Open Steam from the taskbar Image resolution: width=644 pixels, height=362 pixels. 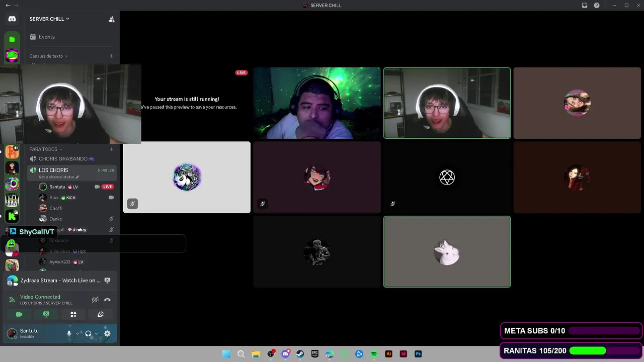coord(300,354)
